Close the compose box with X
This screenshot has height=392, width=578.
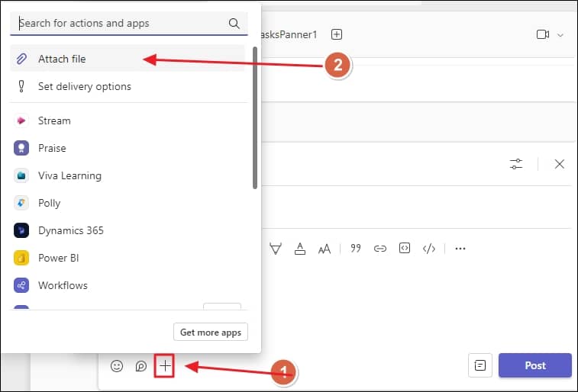[x=559, y=164]
